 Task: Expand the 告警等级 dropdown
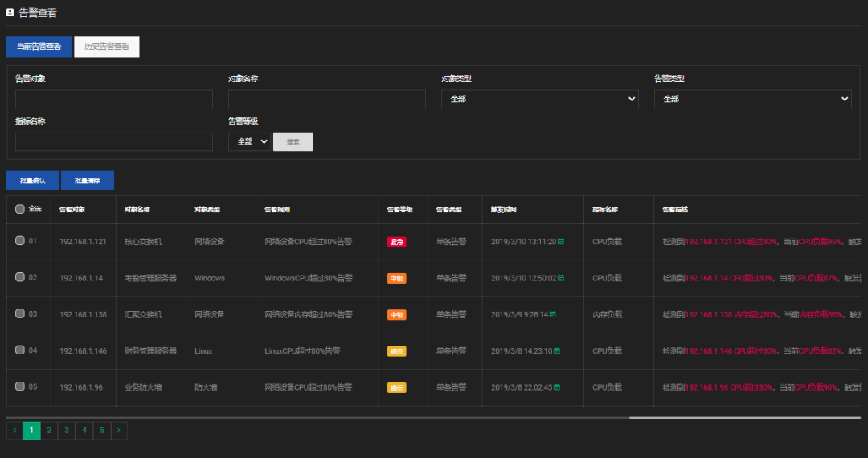[249, 141]
